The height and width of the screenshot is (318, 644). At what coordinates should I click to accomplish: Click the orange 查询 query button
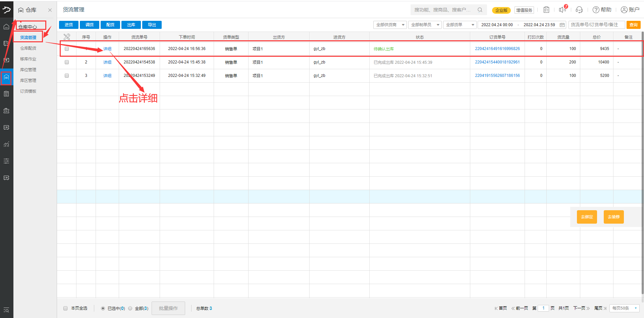point(634,25)
